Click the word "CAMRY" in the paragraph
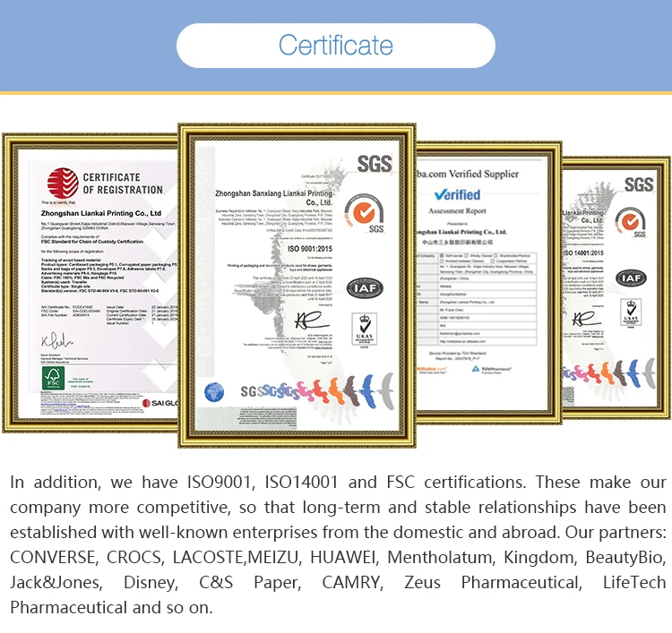The image size is (672, 633). (353, 583)
